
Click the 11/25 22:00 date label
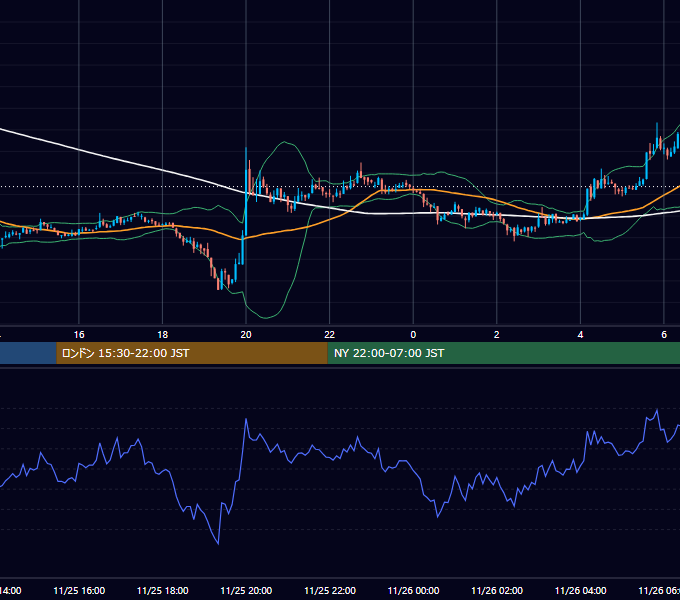[x=330, y=591]
